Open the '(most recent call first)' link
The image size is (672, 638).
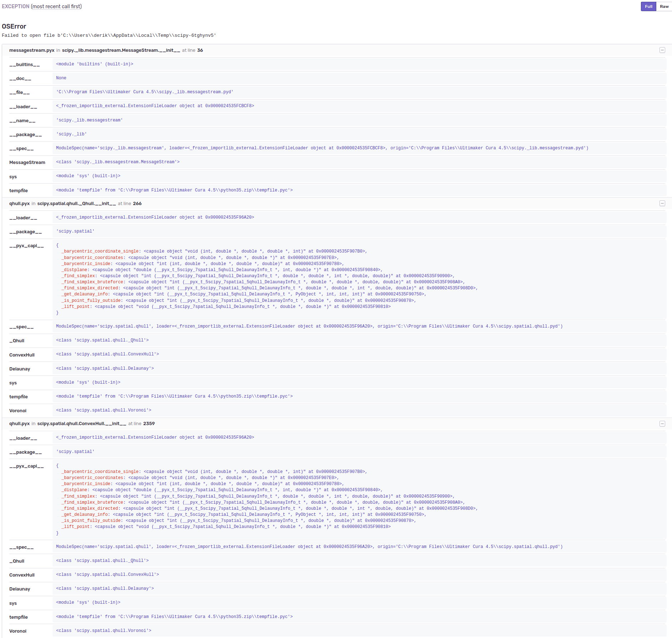(56, 6)
